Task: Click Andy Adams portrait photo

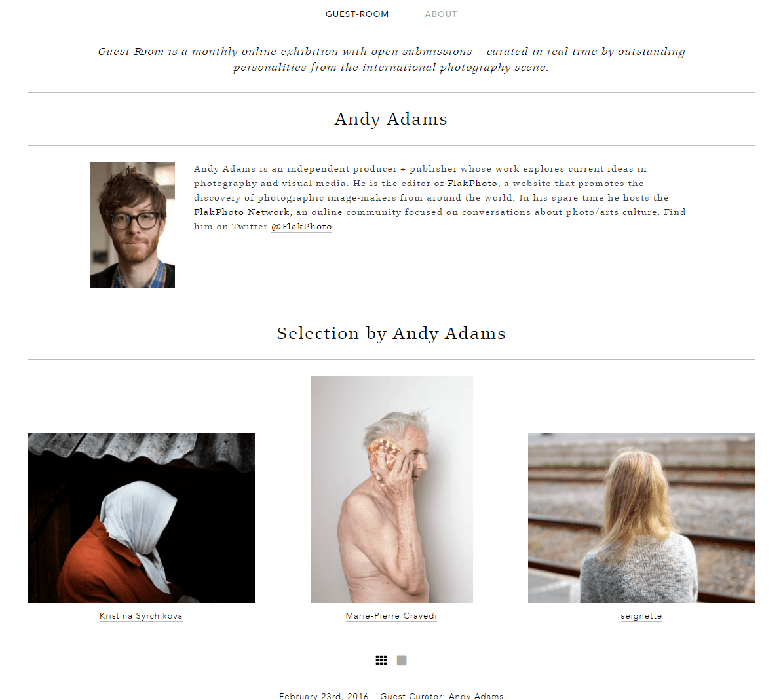Action: coord(132,225)
